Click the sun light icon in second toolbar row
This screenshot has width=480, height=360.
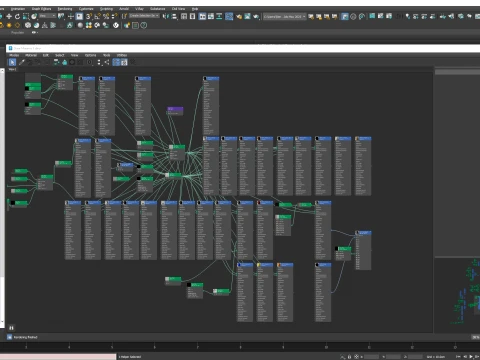click(x=9, y=25)
